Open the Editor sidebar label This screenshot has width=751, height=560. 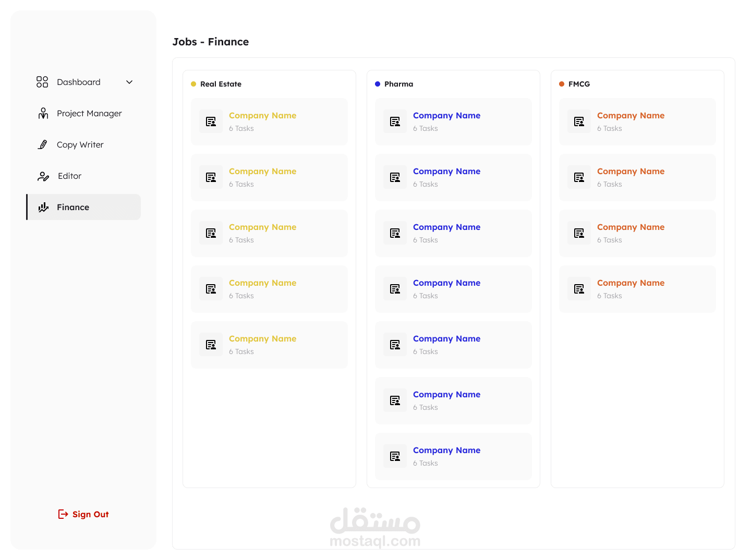[70, 176]
